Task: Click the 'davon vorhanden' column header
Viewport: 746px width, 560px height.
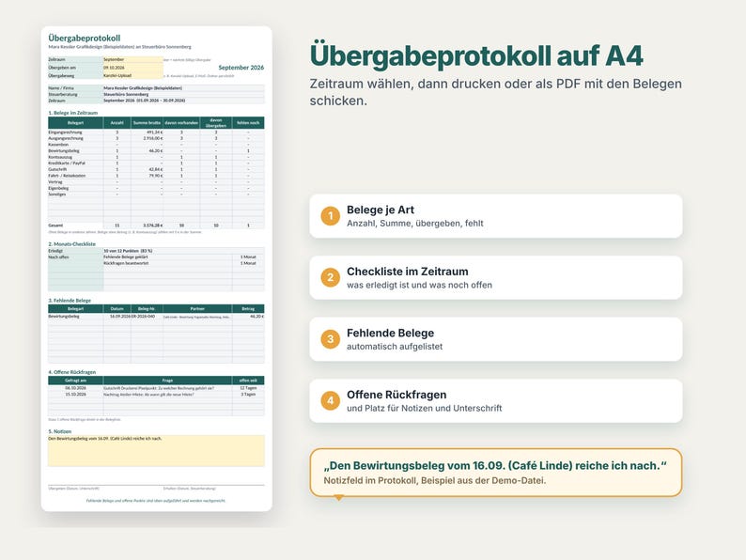Action: point(181,123)
